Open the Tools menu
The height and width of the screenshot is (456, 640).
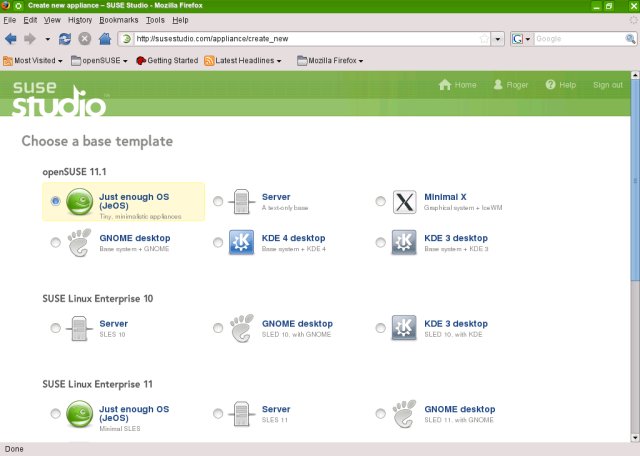coord(155,20)
